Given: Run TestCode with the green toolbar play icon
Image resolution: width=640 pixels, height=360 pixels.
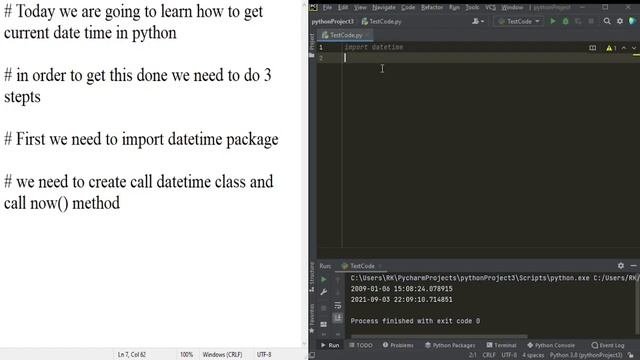Looking at the screenshot, I should pyautogui.click(x=553, y=21).
